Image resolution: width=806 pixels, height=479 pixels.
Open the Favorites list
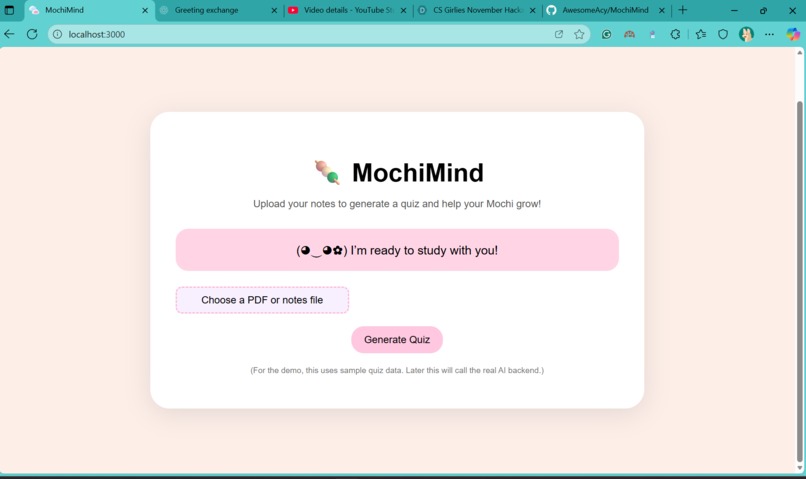point(701,34)
